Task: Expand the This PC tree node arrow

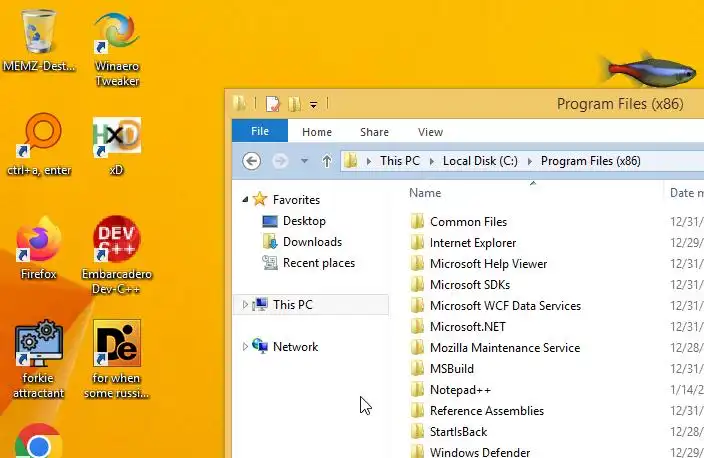Action: click(245, 305)
